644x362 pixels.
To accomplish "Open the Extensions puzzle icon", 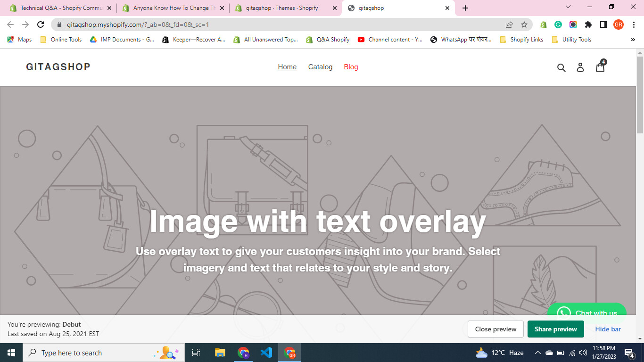I will tap(588, 25).
